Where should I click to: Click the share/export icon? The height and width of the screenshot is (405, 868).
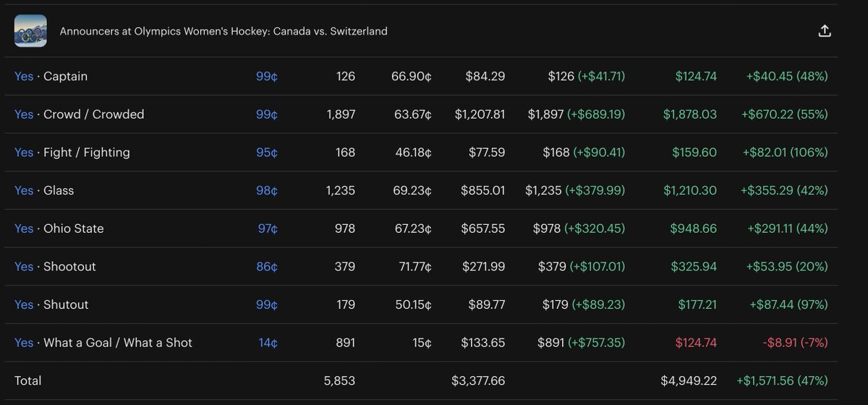coord(825,31)
